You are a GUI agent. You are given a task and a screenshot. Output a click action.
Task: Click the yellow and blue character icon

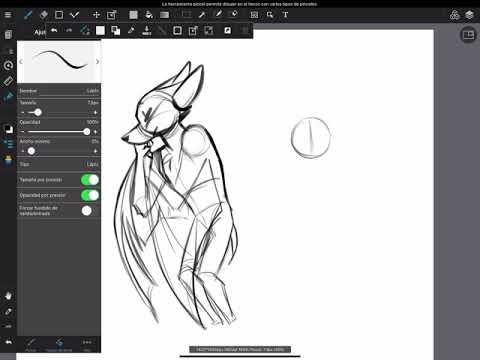[x=8, y=160]
